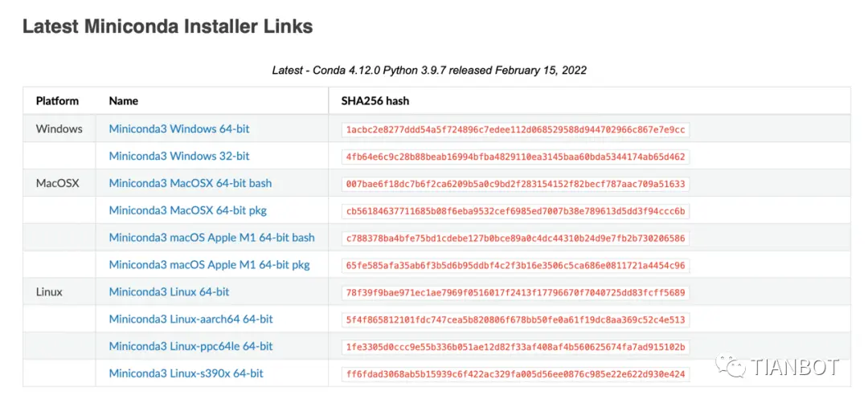Select the Linux-s390x SHA256 hash code
The height and width of the screenshot is (403, 868).
click(515, 374)
